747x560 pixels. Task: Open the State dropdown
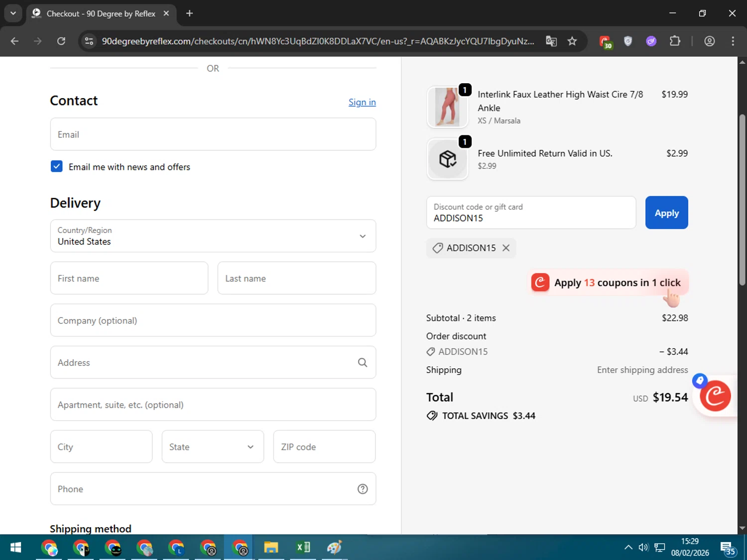pyautogui.click(x=213, y=447)
